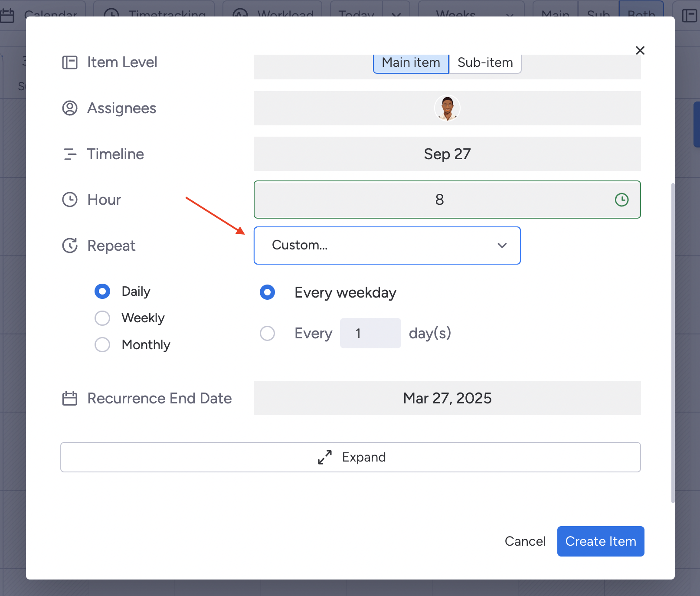Image resolution: width=700 pixels, height=596 pixels.
Task: Close the dialog with the X button
Action: (x=640, y=50)
